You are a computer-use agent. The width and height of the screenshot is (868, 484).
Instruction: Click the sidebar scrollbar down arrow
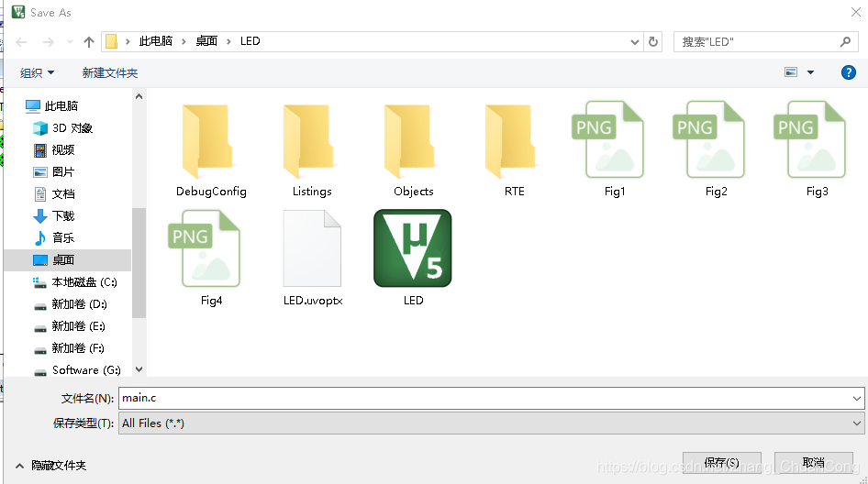click(x=139, y=368)
